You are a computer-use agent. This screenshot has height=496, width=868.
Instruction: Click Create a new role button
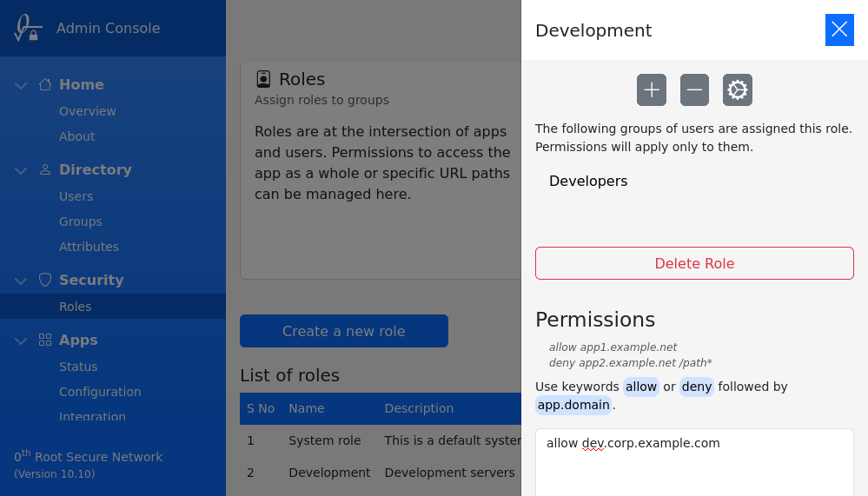click(x=343, y=331)
